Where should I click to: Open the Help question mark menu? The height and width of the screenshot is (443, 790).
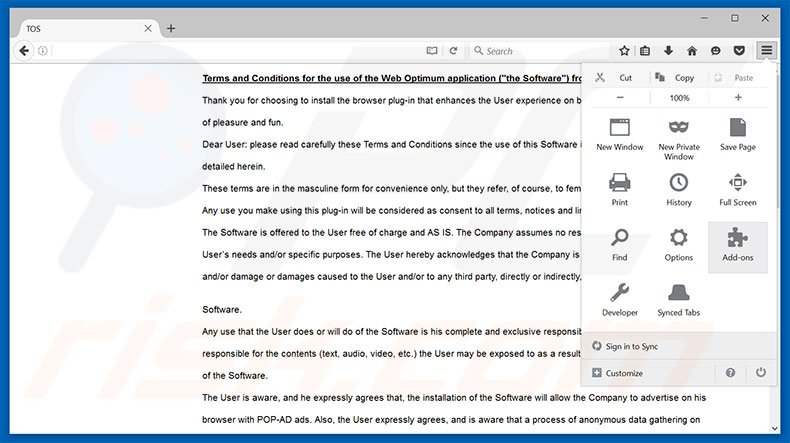click(730, 373)
